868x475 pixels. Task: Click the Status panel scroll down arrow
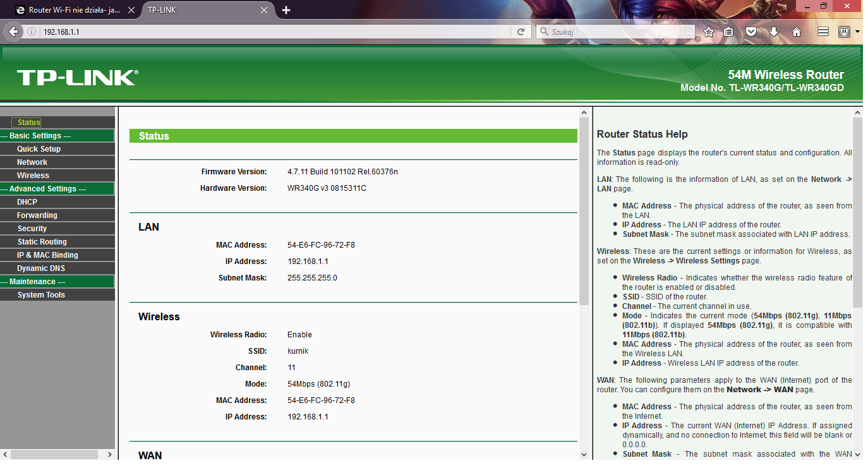(584, 454)
